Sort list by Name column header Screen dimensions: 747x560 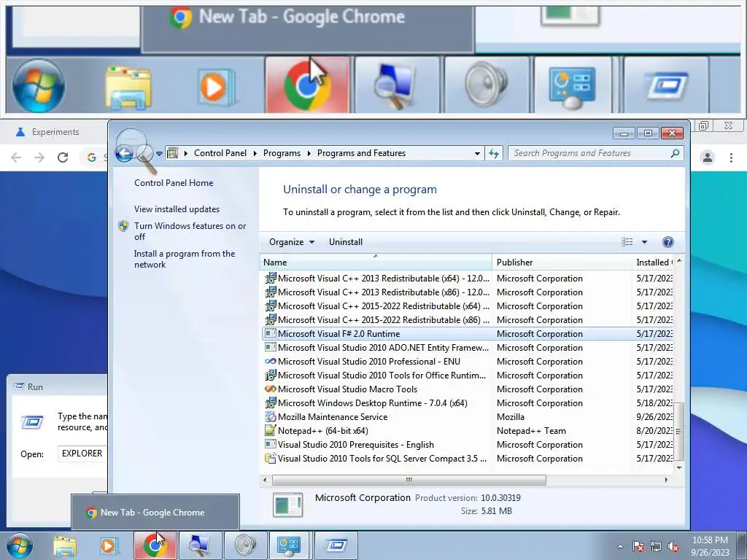point(376,262)
